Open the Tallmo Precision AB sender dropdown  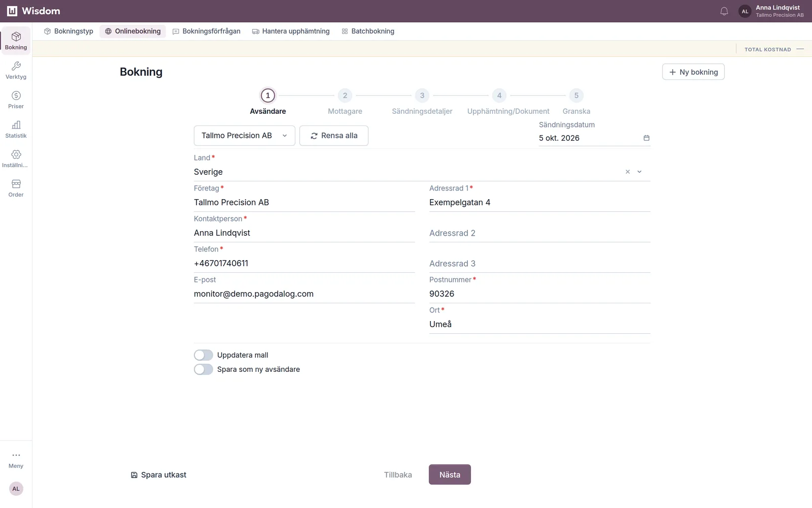[245, 136]
